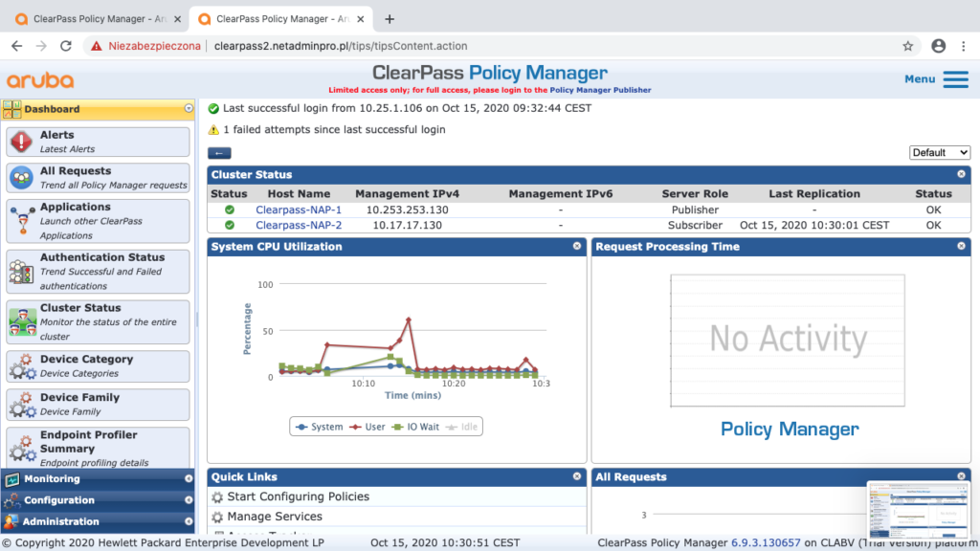Click the Host Name column header
This screenshot has height=551, width=980.
(x=299, y=193)
